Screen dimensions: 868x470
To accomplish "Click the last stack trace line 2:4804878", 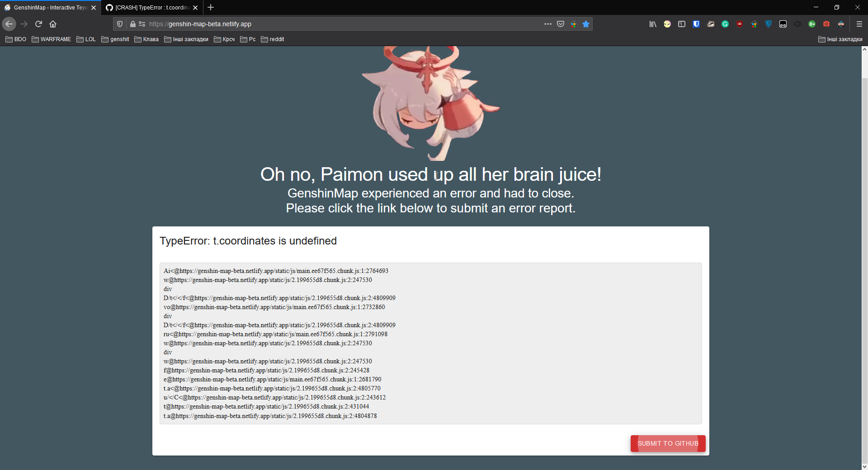I will click(x=270, y=416).
